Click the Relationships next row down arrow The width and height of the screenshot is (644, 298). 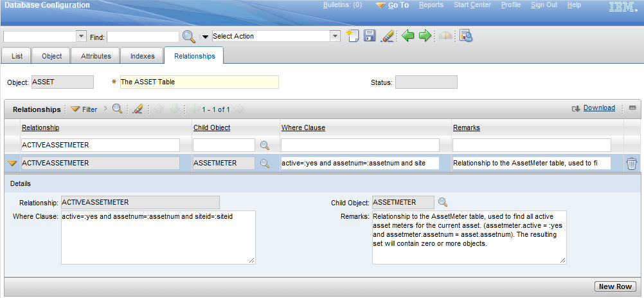pyautogui.click(x=175, y=109)
